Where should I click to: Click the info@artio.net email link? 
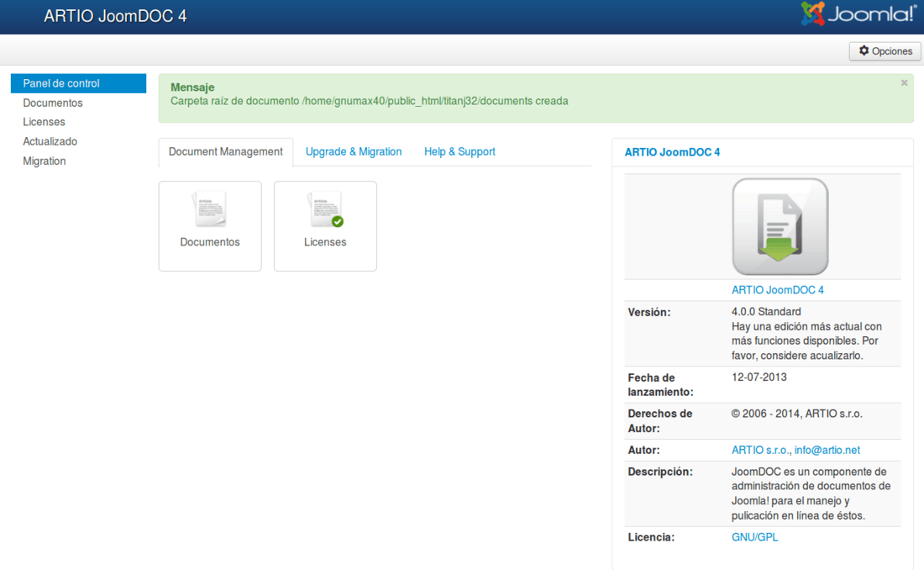click(x=827, y=451)
